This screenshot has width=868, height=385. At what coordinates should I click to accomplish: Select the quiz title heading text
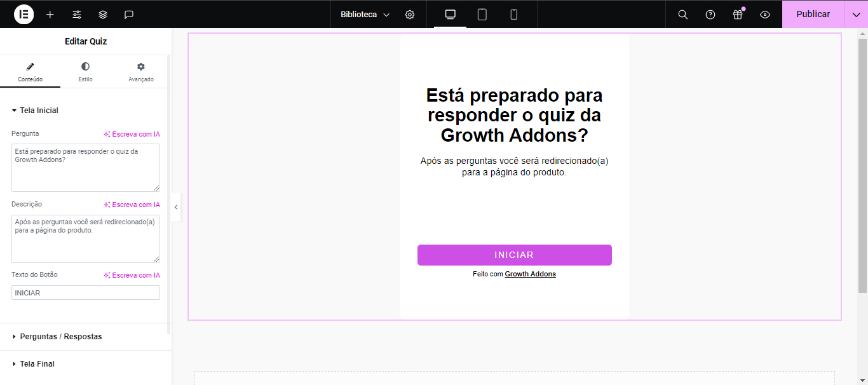pyautogui.click(x=514, y=116)
